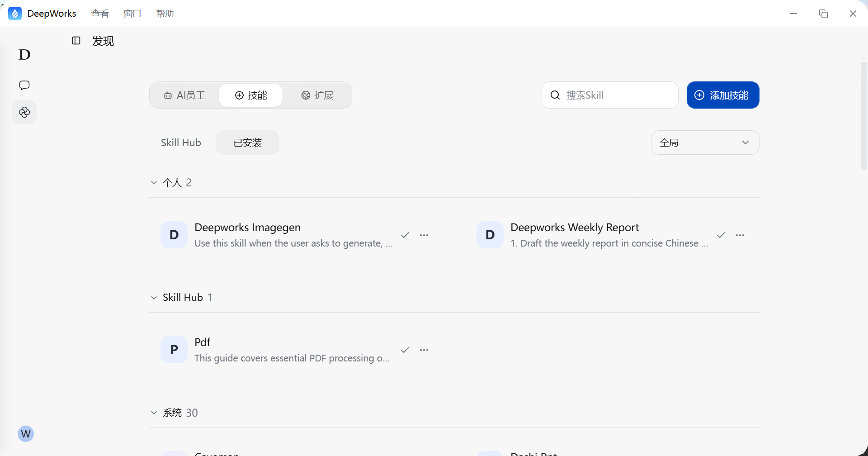Select the 已安装 sub-tab
Image resolution: width=868 pixels, height=456 pixels.
(247, 142)
